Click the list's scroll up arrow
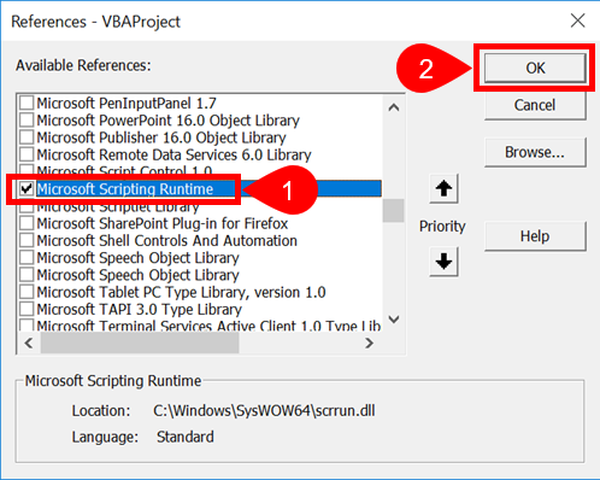 click(394, 108)
